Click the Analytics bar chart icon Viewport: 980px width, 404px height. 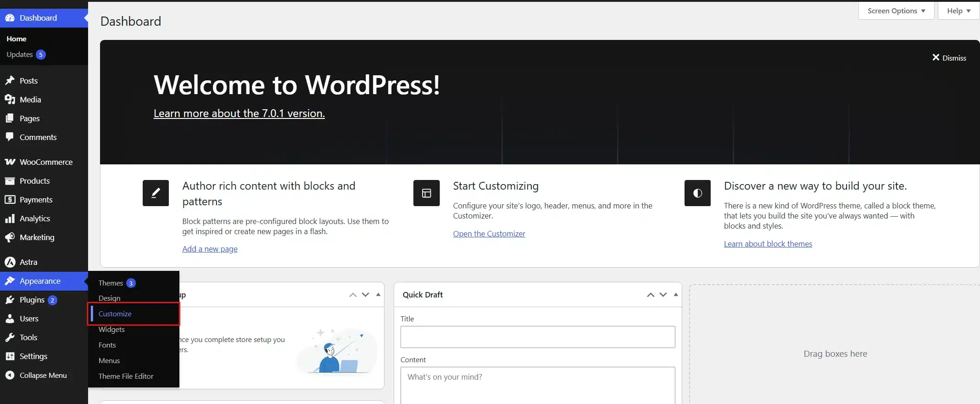pos(10,219)
